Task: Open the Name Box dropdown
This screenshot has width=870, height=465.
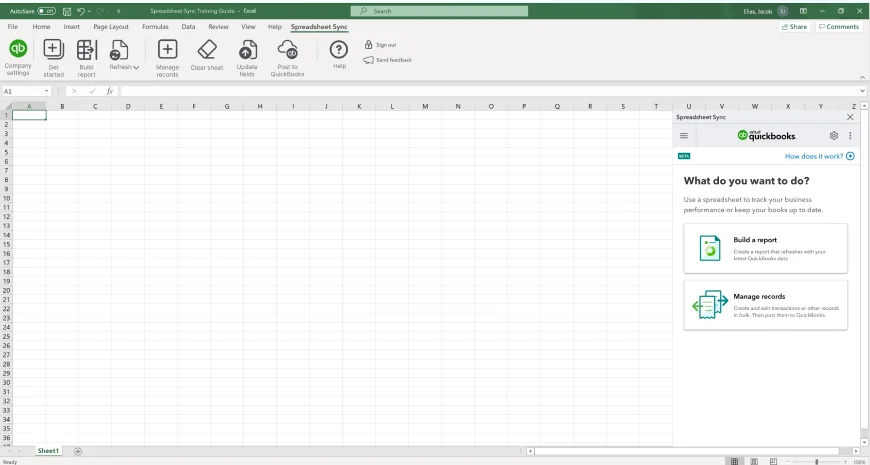Action: tap(47, 91)
